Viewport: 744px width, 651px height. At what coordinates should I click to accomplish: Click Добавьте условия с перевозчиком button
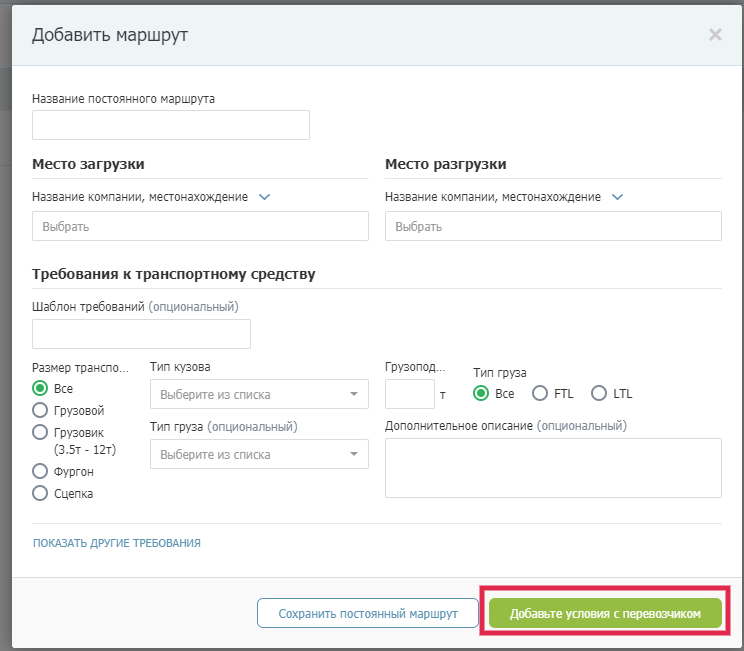(605, 613)
